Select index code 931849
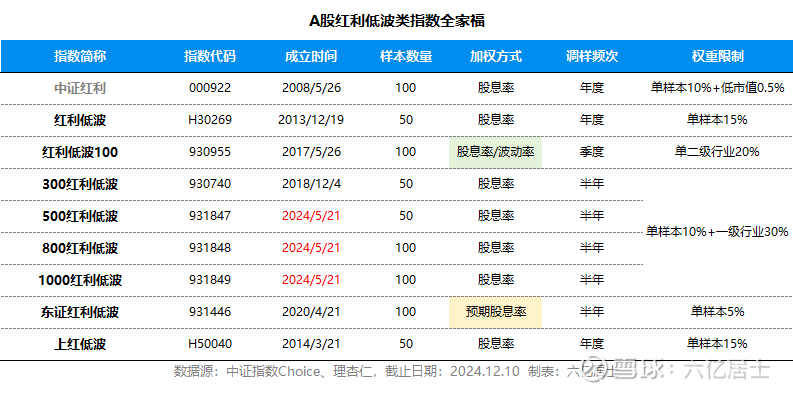The width and height of the screenshot is (793, 393). point(210,280)
